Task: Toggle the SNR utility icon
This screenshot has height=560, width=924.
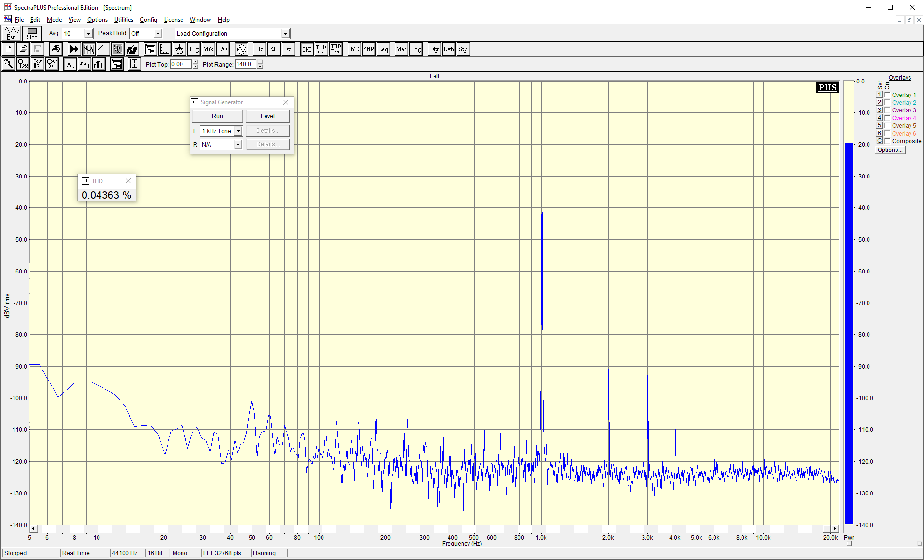Action: point(368,49)
